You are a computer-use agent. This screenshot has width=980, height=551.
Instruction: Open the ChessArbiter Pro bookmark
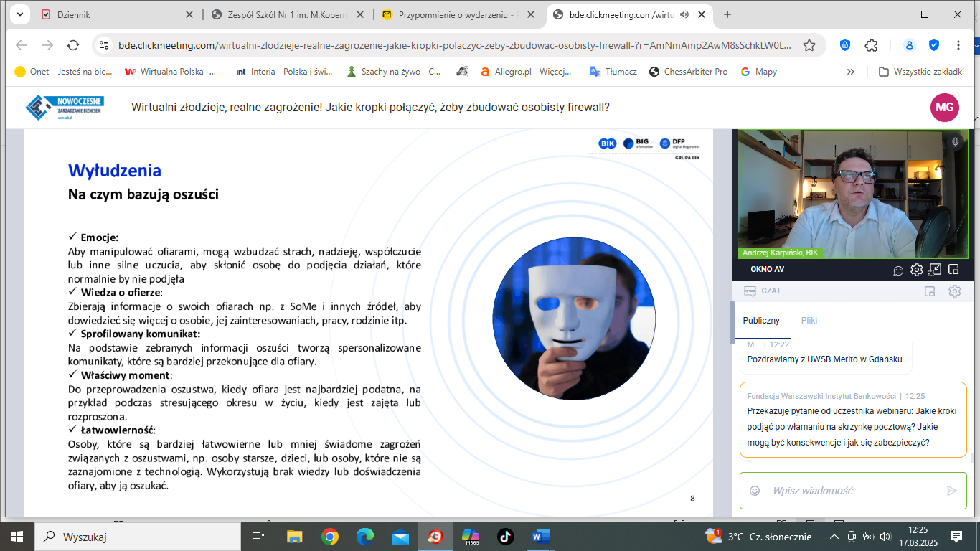(688, 72)
